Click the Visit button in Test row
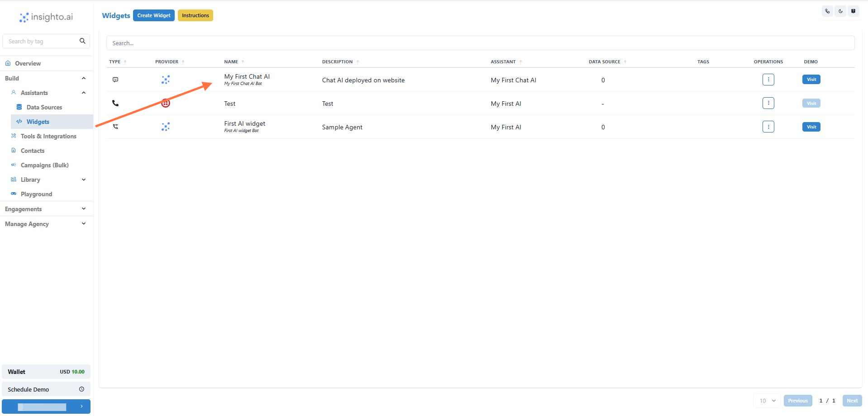 (811, 103)
